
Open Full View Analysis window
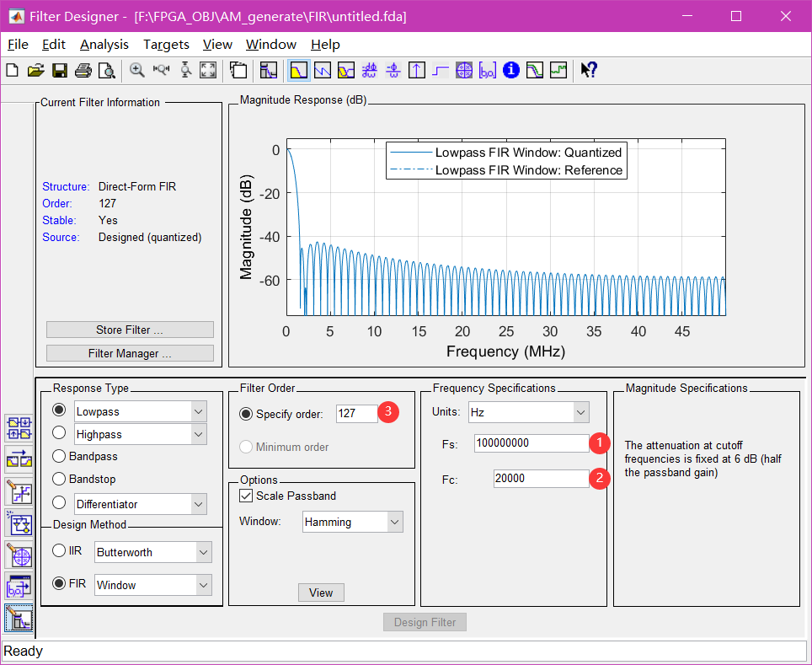(238, 70)
